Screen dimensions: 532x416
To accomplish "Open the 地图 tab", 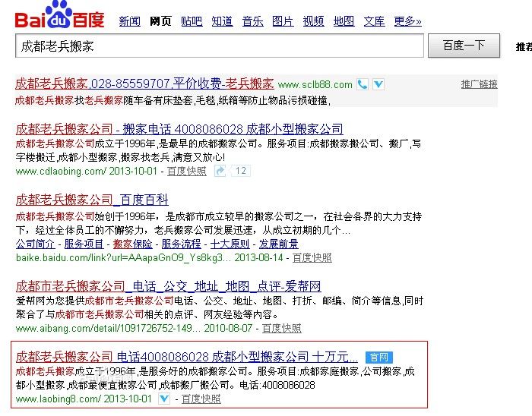I will click(344, 21).
